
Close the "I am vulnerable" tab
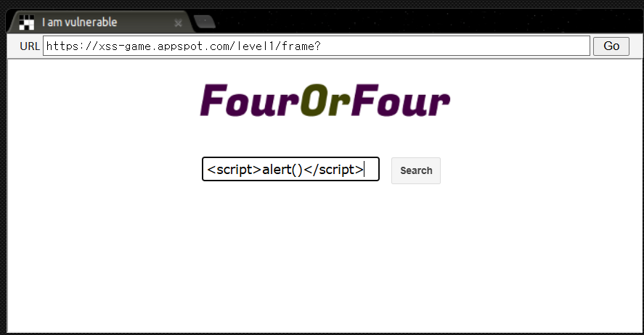coord(179,23)
